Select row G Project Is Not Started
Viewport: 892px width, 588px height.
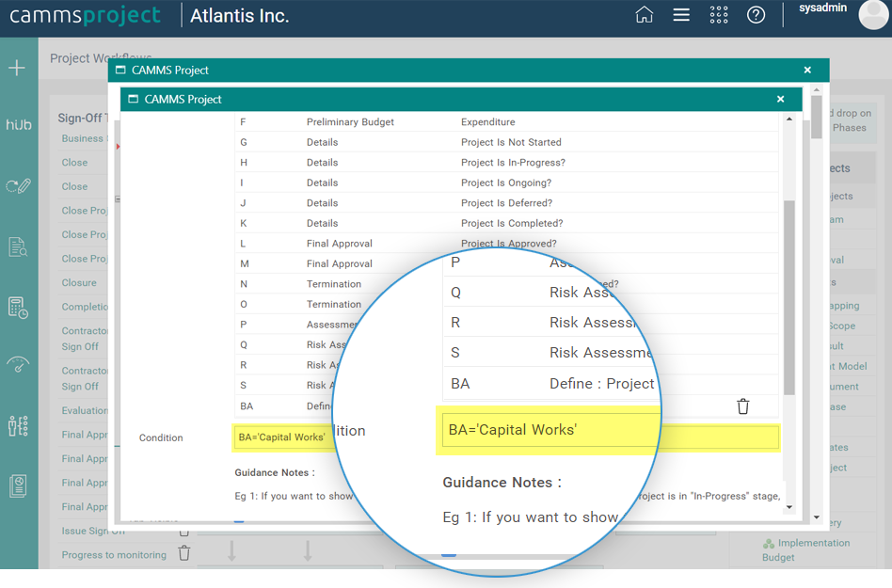(506, 142)
